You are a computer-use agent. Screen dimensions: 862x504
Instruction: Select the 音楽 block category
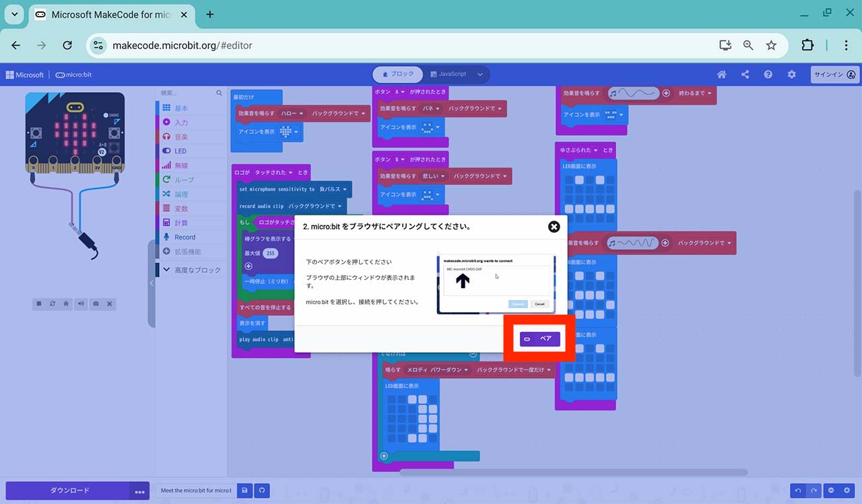(181, 137)
